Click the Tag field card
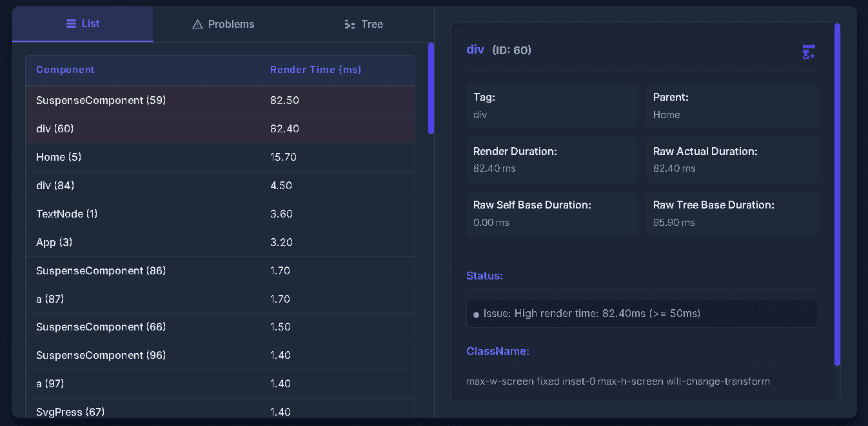Screen dimensions: 868x426 552,106
